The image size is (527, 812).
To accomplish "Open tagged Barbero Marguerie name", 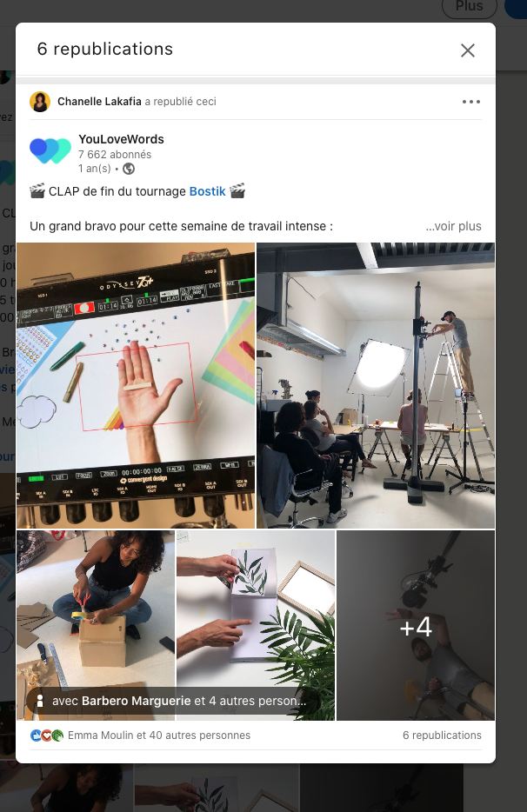I will click(x=137, y=701).
